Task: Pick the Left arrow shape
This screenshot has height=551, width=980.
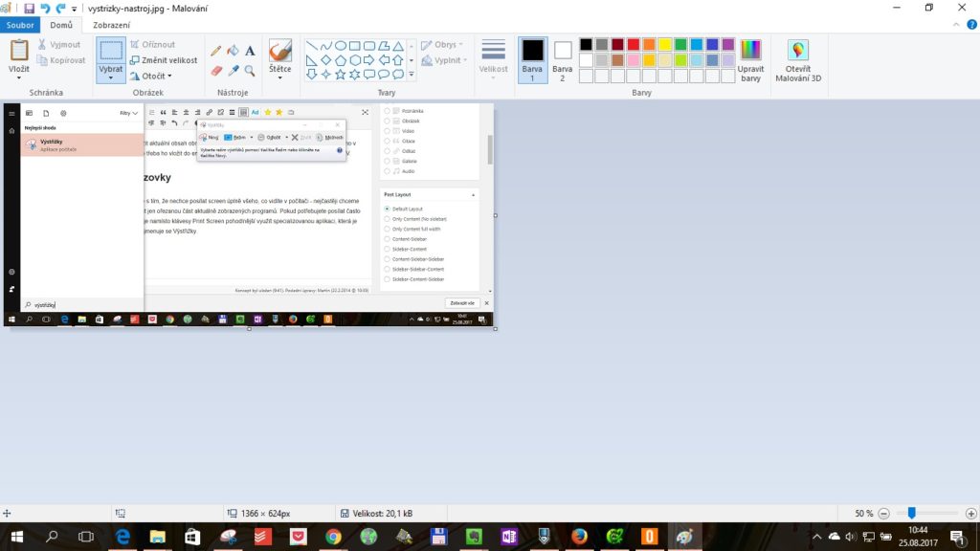Action: click(384, 60)
